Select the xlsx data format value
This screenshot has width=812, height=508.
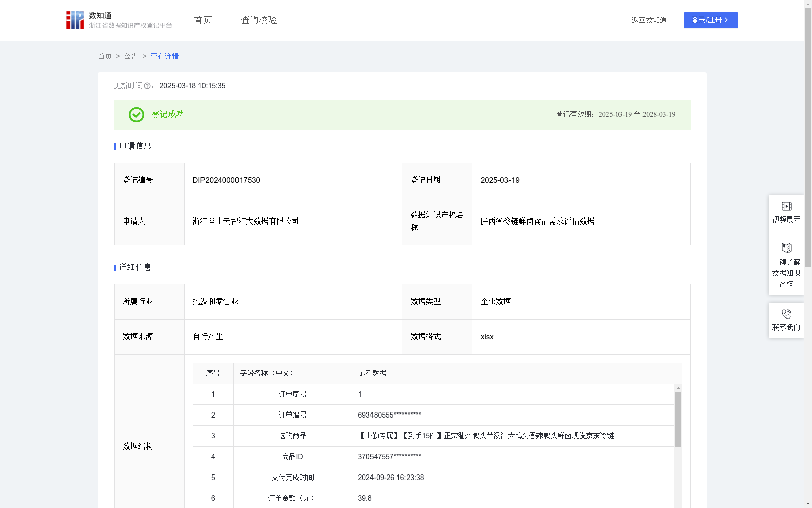[x=487, y=337]
